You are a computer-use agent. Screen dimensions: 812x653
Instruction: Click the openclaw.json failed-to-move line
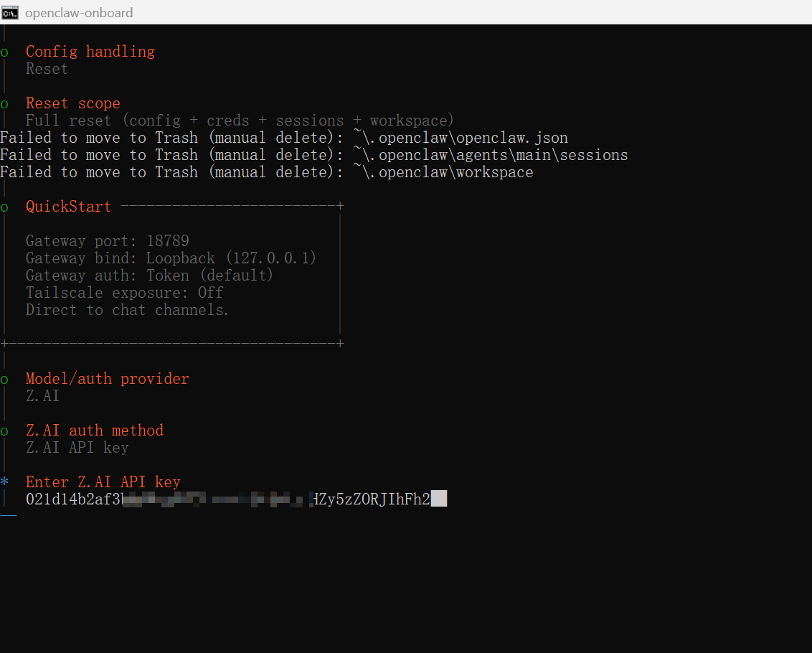284,138
